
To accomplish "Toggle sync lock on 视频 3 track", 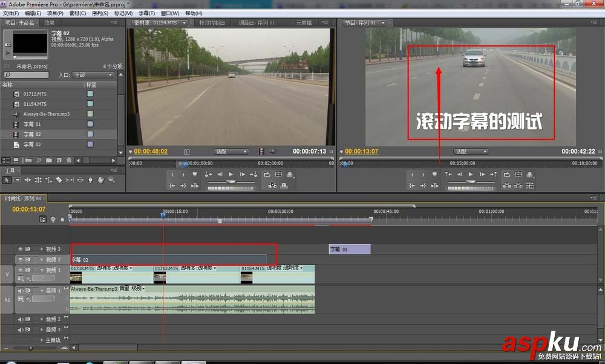I will click(28, 249).
